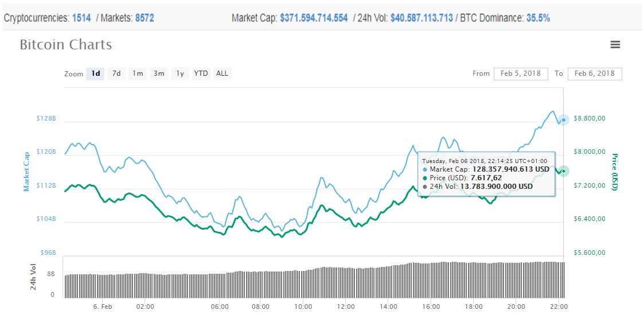
Task: Click the 14:00 time axis label
Action: click(389, 307)
